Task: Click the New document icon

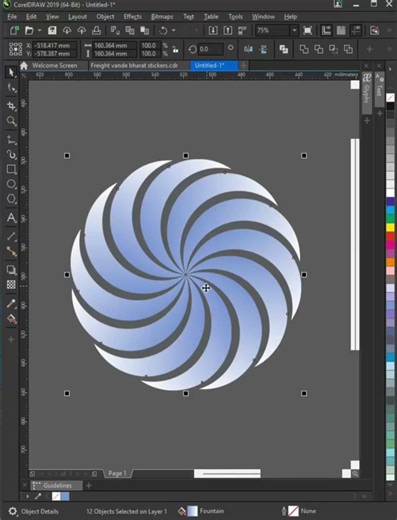Action: 14,31
